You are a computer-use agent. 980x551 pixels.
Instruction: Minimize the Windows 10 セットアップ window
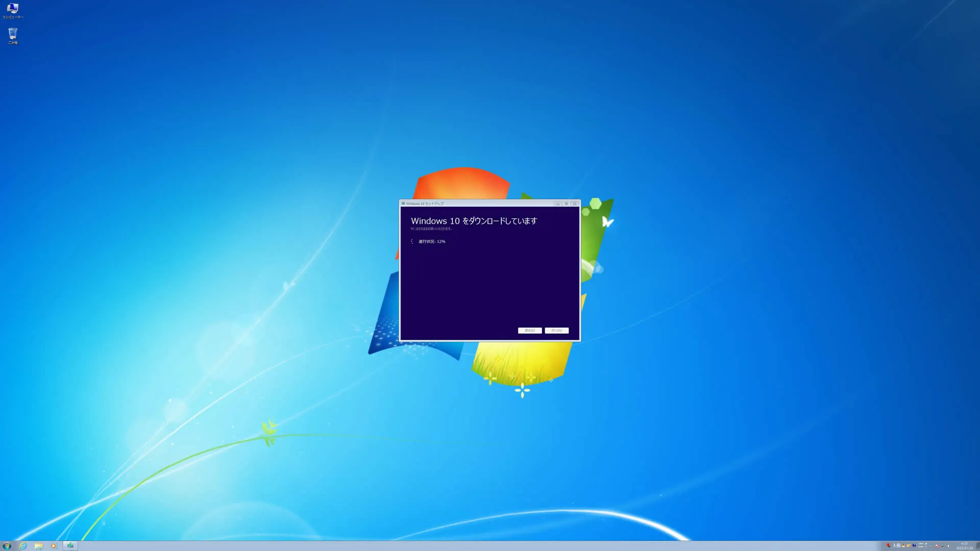coord(557,204)
